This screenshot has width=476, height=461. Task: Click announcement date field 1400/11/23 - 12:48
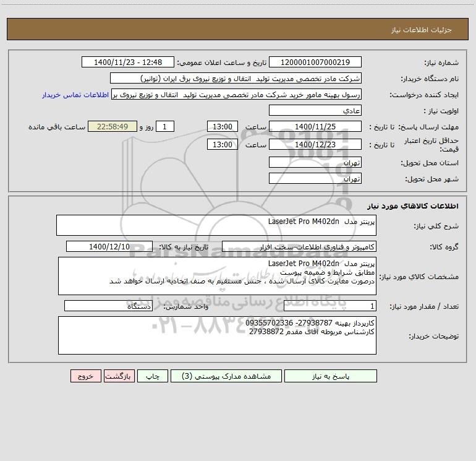click(128, 62)
